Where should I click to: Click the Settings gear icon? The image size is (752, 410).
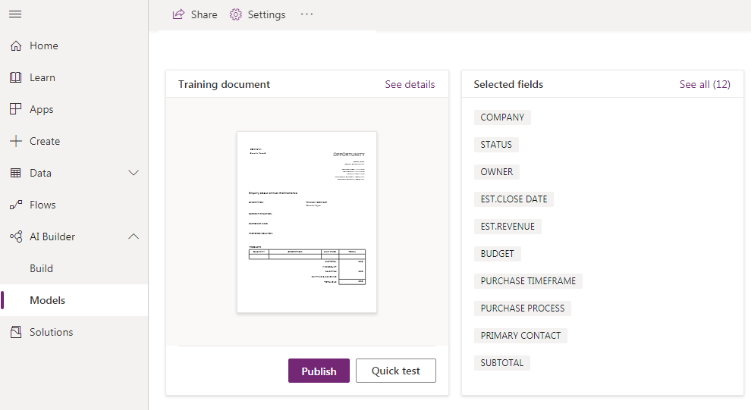[x=235, y=14]
